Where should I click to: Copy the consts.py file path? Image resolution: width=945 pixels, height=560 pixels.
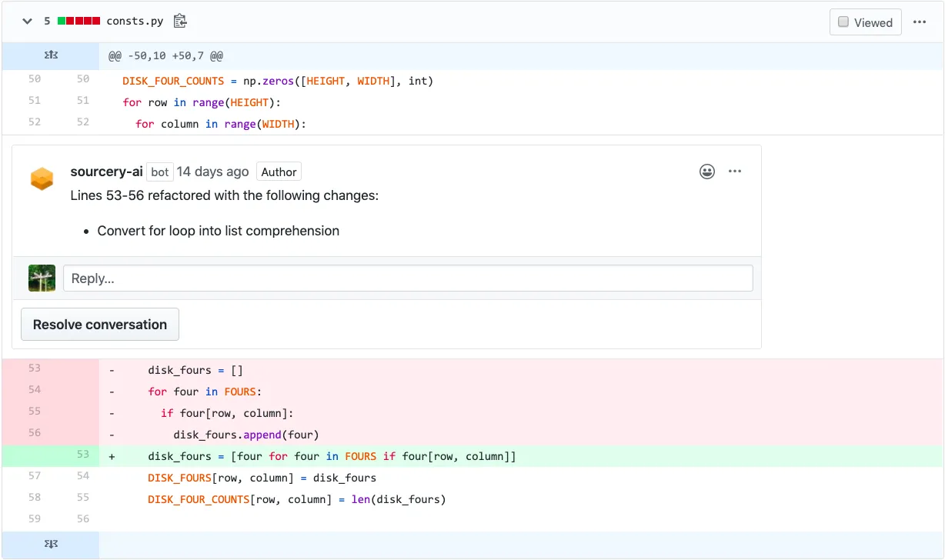179,22
